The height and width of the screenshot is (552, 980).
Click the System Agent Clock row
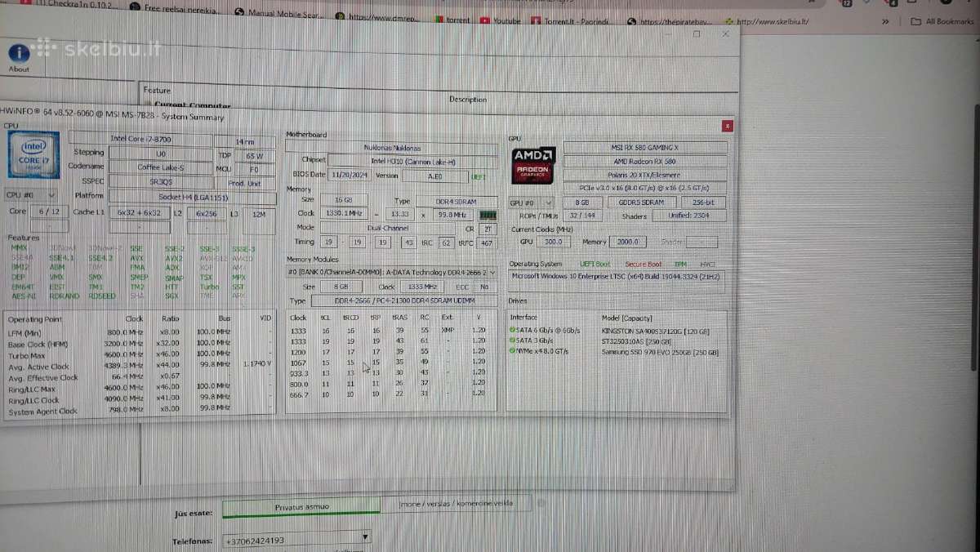pos(139,411)
